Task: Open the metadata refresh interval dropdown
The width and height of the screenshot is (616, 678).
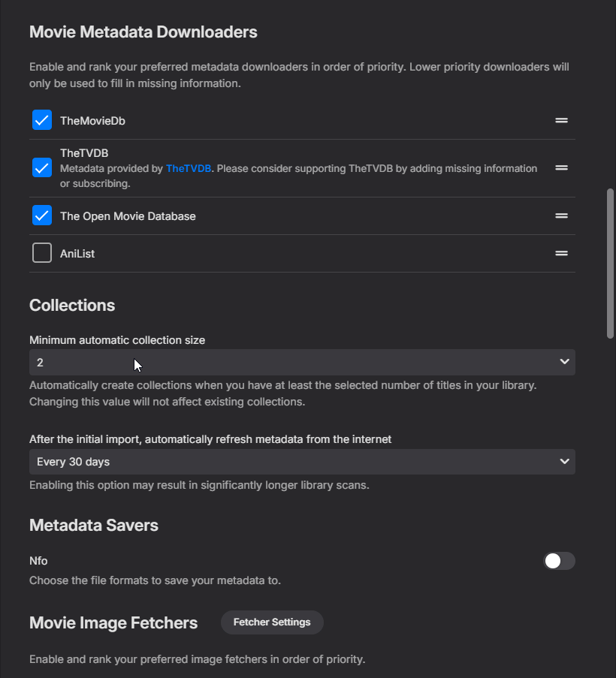Action: (x=300, y=461)
